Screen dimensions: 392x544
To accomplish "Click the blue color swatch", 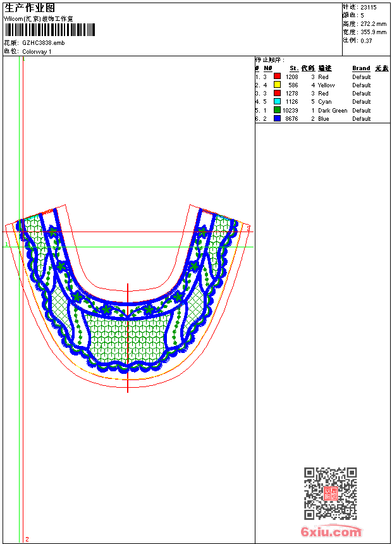I will [x=277, y=118].
